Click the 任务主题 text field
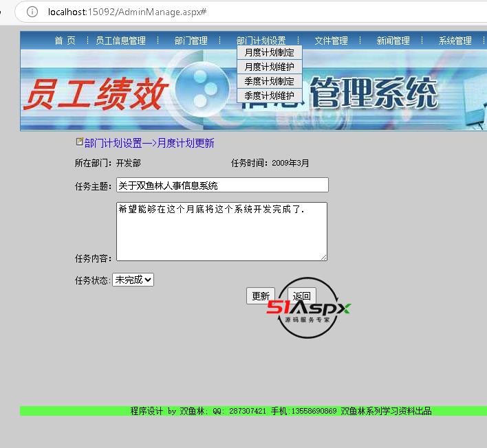The width and height of the screenshot is (487, 448). pos(222,185)
